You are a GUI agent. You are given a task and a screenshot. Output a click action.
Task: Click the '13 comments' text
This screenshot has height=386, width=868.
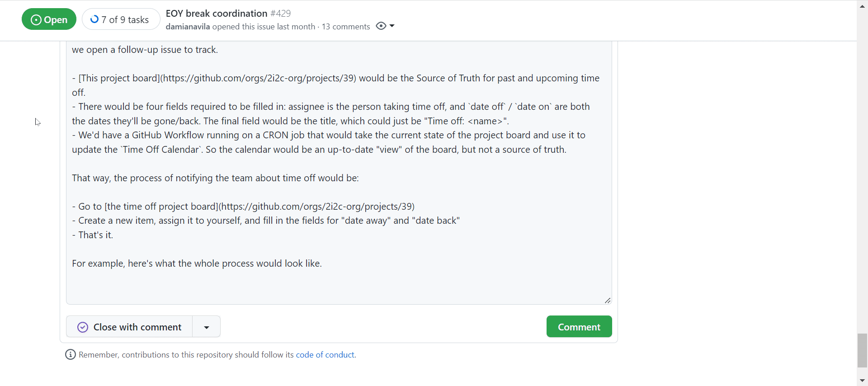[345, 26]
